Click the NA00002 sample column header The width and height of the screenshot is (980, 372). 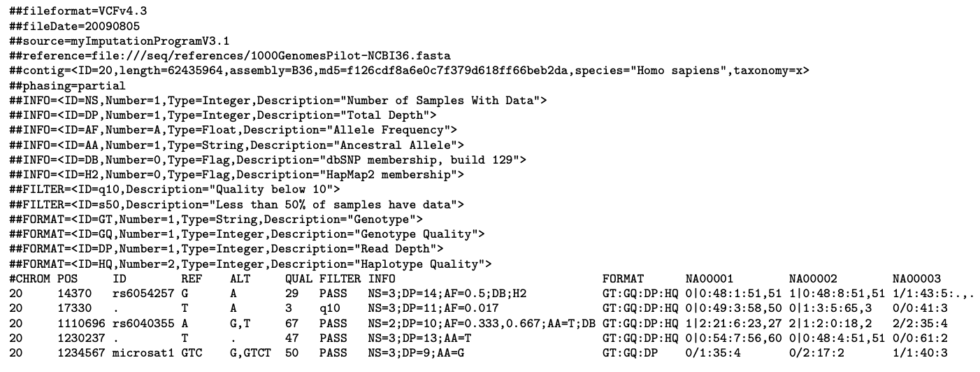pyautogui.click(x=812, y=279)
